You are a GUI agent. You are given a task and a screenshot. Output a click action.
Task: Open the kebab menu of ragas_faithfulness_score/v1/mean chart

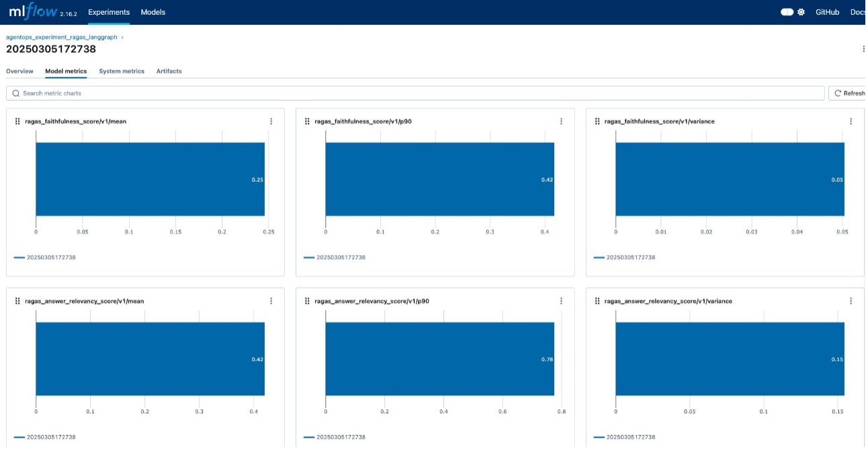[271, 121]
